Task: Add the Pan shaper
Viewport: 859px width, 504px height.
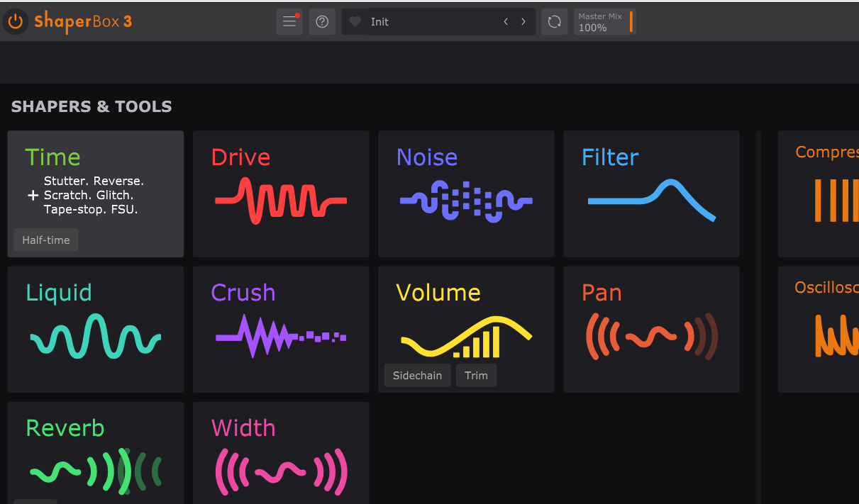Action: click(x=651, y=329)
